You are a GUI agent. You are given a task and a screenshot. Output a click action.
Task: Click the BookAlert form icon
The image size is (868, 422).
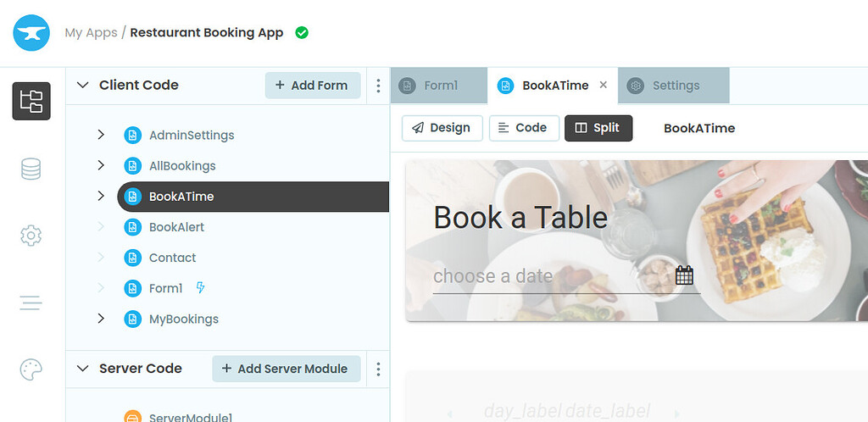[x=132, y=227]
